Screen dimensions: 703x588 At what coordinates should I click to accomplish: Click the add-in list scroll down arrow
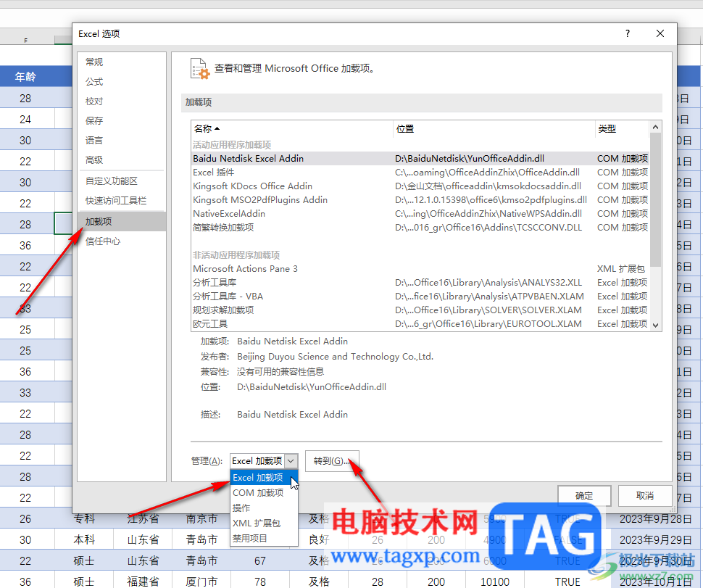pos(655,325)
